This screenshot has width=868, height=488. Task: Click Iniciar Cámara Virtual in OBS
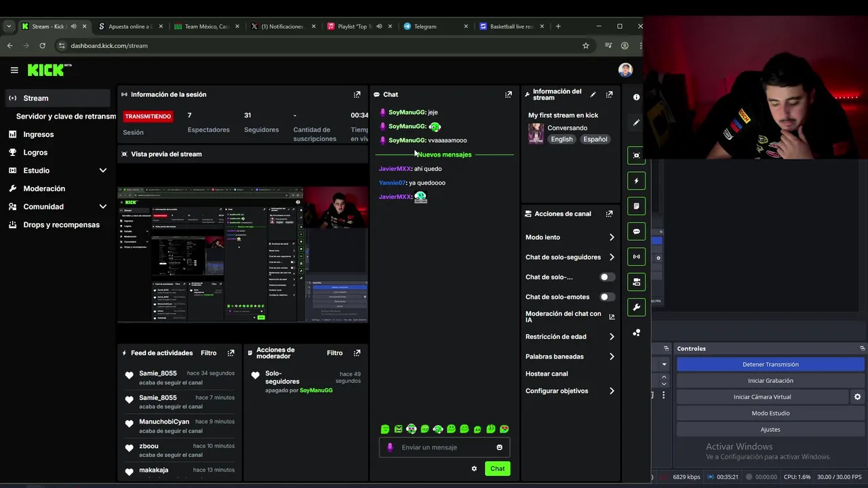point(762,397)
